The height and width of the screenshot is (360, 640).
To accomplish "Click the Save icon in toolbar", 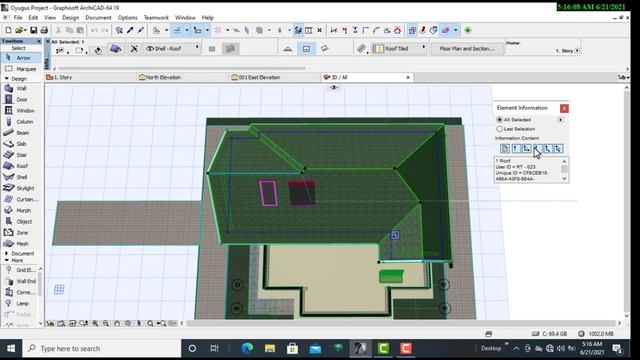I will [x=33, y=30].
